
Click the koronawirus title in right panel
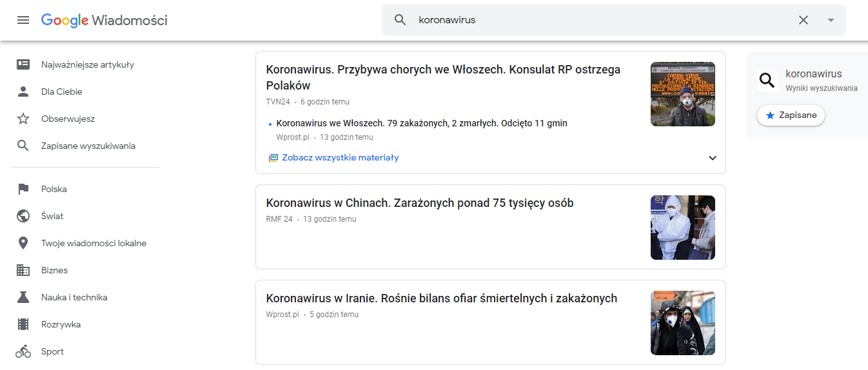click(x=814, y=73)
